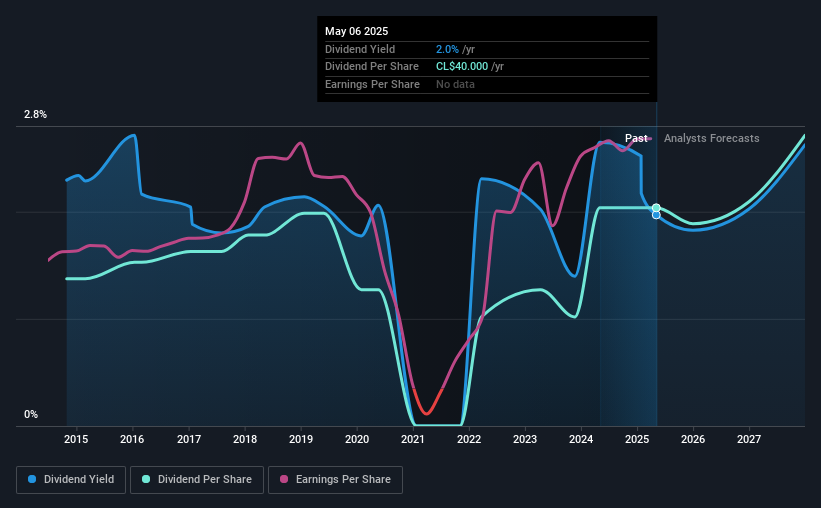Click the CL$40.000 dividend per share value
821x508 pixels.
point(462,67)
